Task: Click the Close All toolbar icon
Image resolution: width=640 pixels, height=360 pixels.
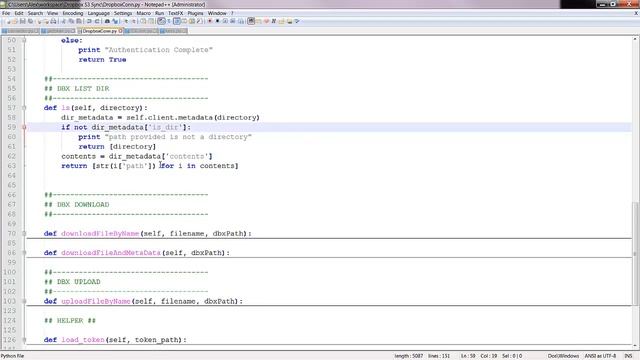Action: click(46, 21)
